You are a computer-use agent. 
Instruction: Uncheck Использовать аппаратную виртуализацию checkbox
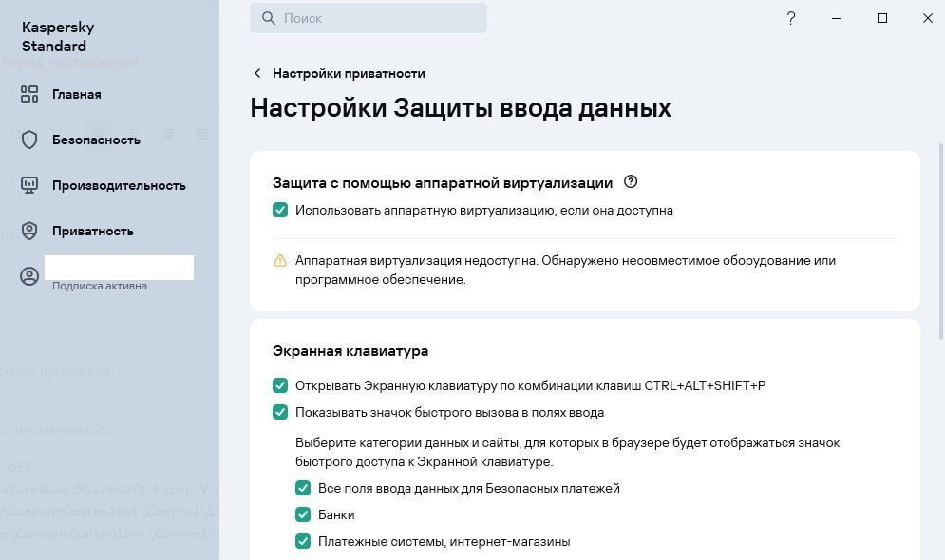click(x=280, y=210)
